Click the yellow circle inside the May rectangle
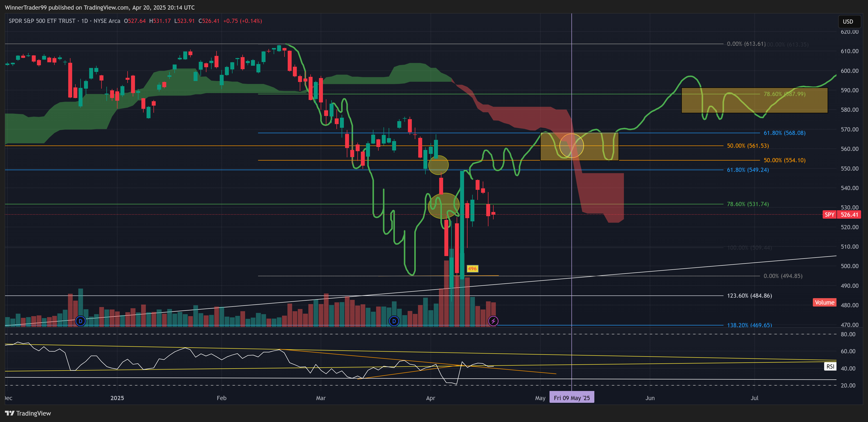This screenshot has width=868, height=422. pos(571,146)
